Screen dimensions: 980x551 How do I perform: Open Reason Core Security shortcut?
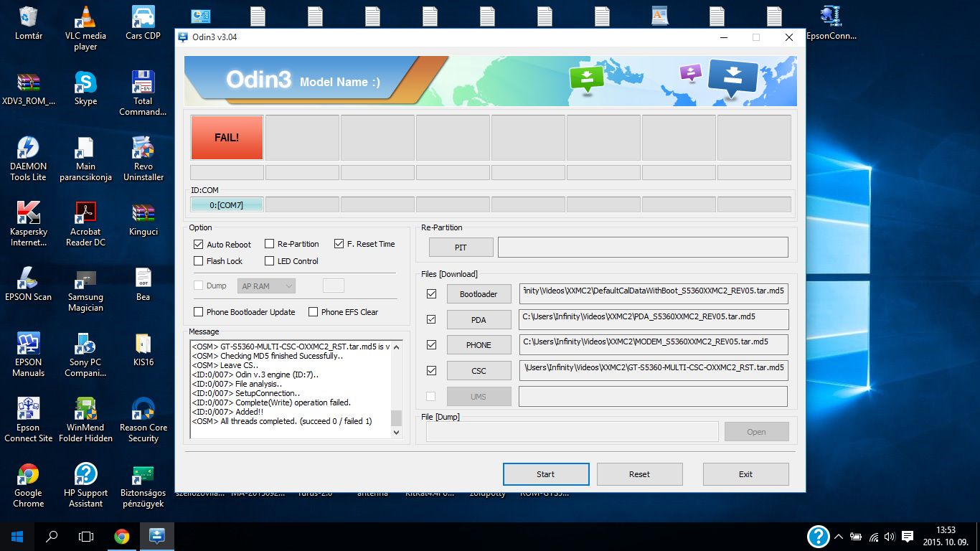(x=143, y=420)
